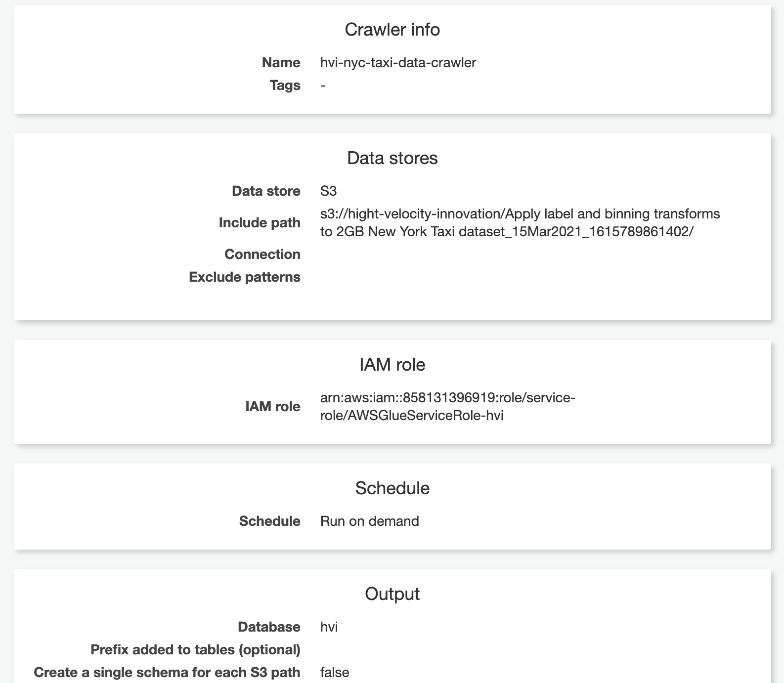The image size is (784, 683).
Task: Click the IAM role section heading
Action: pos(392,365)
